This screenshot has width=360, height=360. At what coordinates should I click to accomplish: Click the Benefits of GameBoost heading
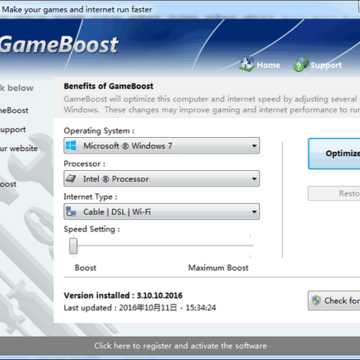click(x=109, y=86)
